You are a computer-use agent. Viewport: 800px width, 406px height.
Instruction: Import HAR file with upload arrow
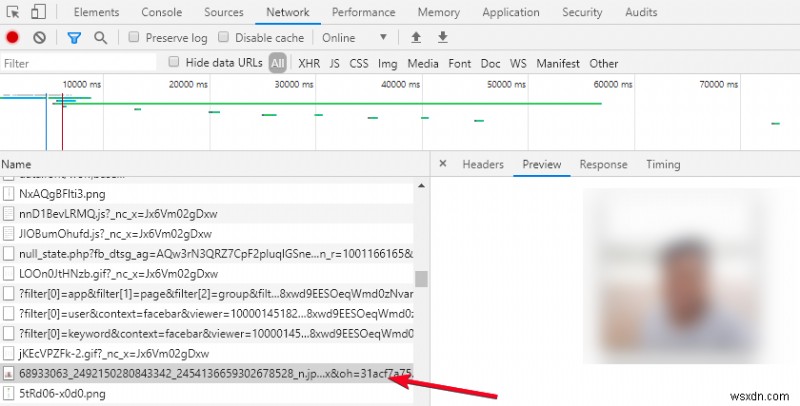point(416,37)
